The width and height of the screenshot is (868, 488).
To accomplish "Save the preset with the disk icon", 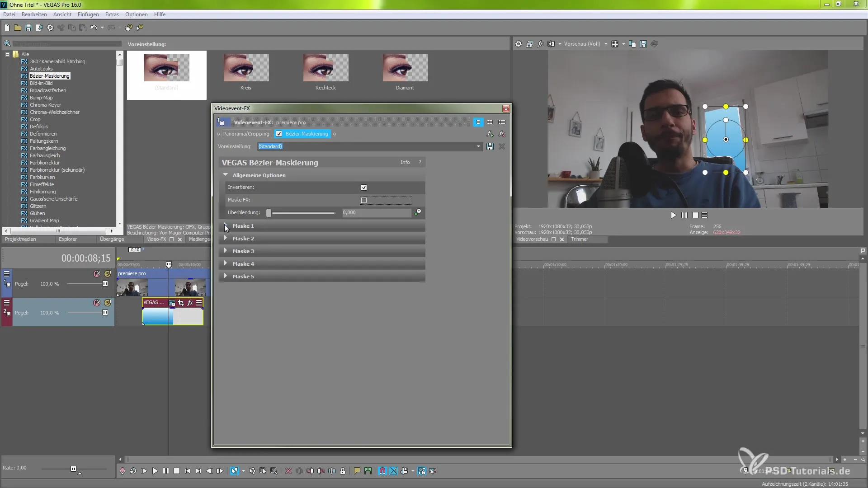I will (x=490, y=146).
